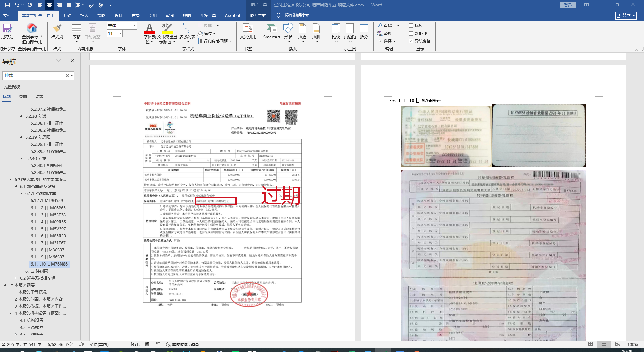Click the Compare (比较) tool icon

click(x=336, y=29)
